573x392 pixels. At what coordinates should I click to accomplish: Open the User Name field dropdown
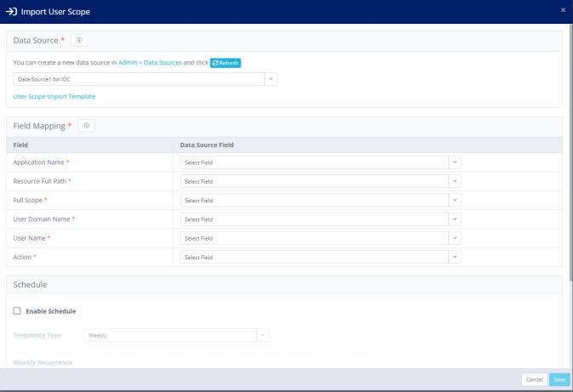coord(321,238)
